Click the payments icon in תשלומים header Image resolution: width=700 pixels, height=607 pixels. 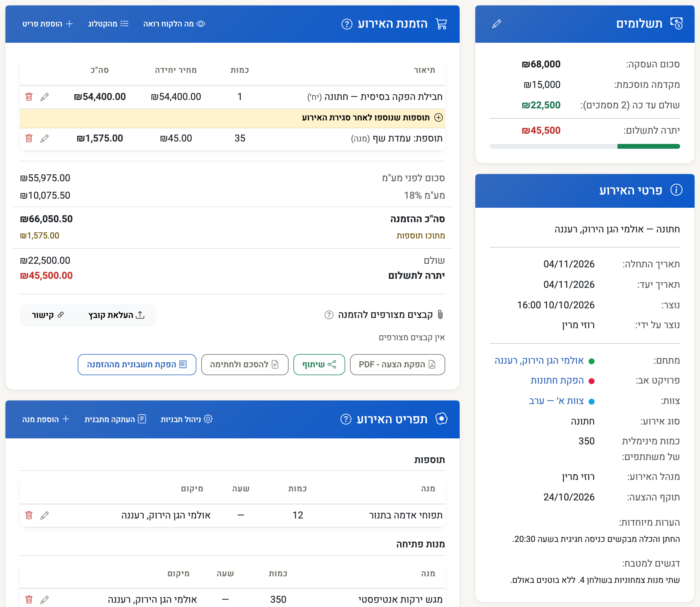676,24
